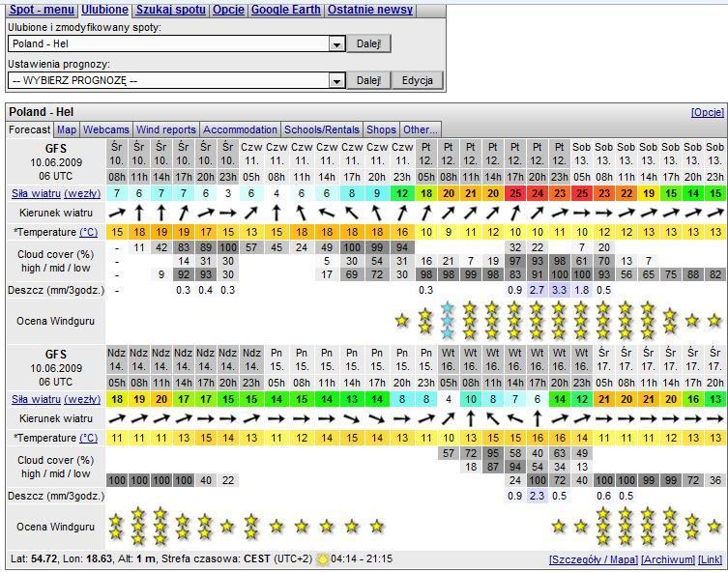Click the star rating for Śr 17. 20h
Image resolution: width=728 pixels, height=572 pixels.
point(714,527)
